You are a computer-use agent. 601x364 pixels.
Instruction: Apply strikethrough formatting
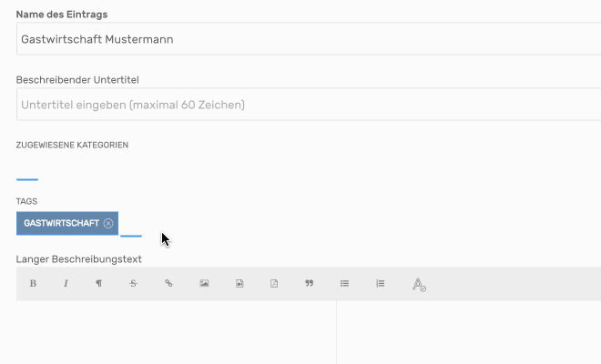pos(133,284)
